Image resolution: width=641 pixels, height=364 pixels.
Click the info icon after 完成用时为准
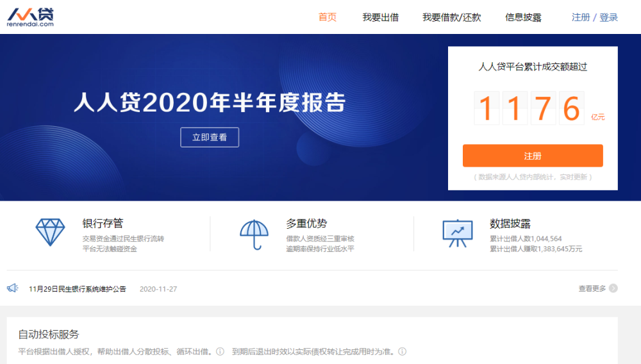coord(403,351)
